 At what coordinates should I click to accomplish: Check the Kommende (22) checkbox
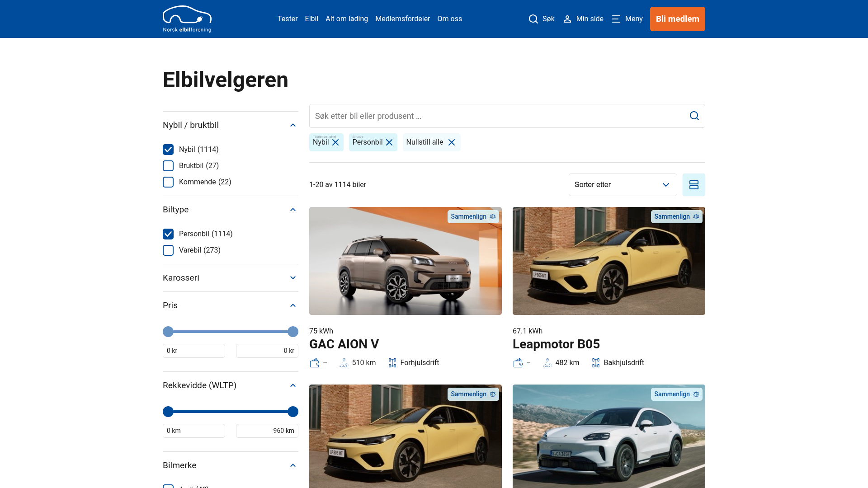click(168, 182)
